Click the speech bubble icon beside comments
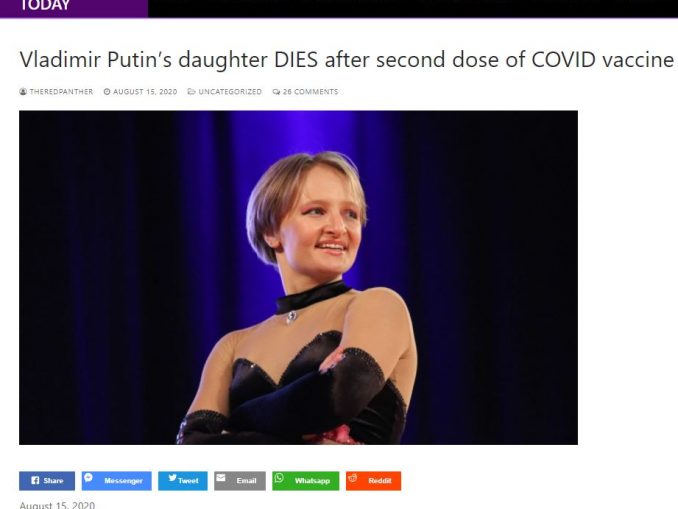The image size is (678, 509). pos(276,92)
